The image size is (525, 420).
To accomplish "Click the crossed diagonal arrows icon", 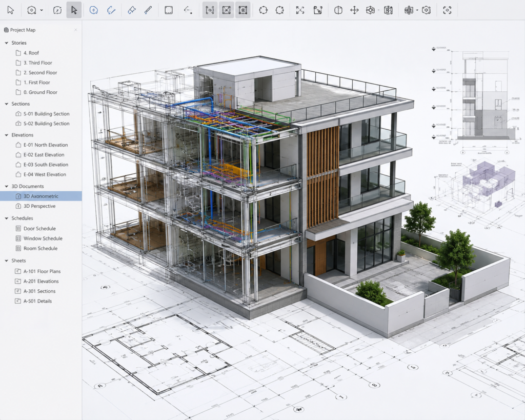I will click(x=300, y=10).
